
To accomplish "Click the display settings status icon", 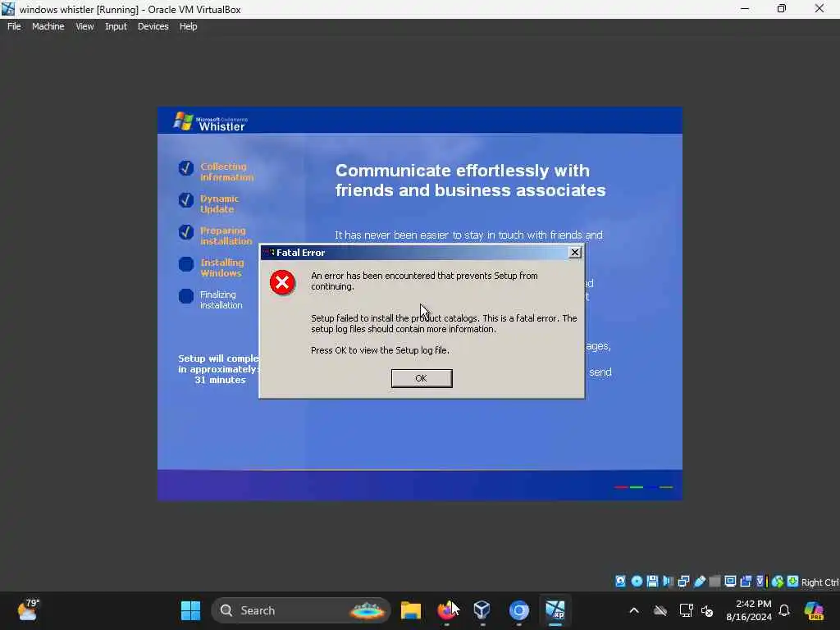I will pyautogui.click(x=730, y=582).
